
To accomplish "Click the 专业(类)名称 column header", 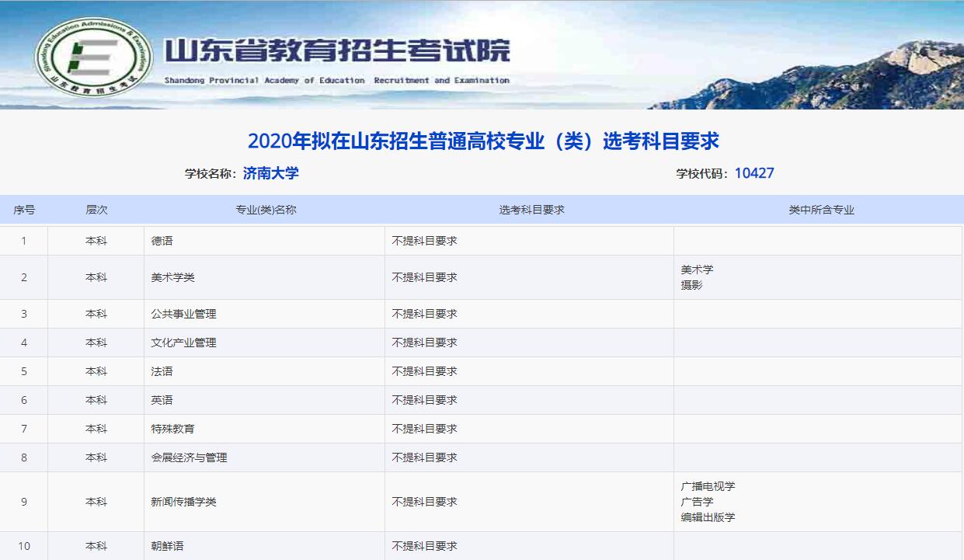I will click(x=265, y=210).
